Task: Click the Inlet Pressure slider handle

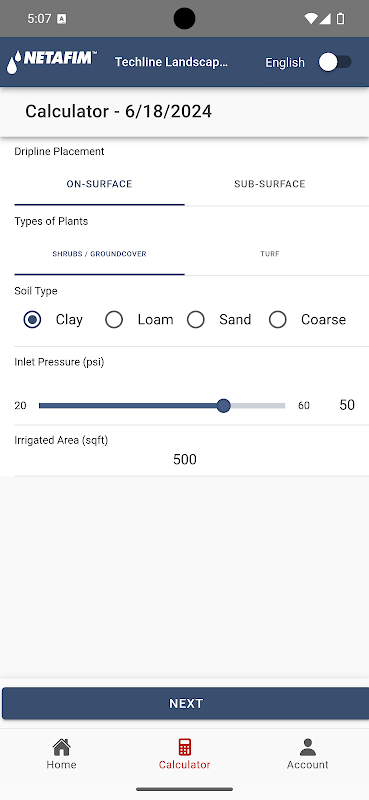Action: (x=223, y=406)
